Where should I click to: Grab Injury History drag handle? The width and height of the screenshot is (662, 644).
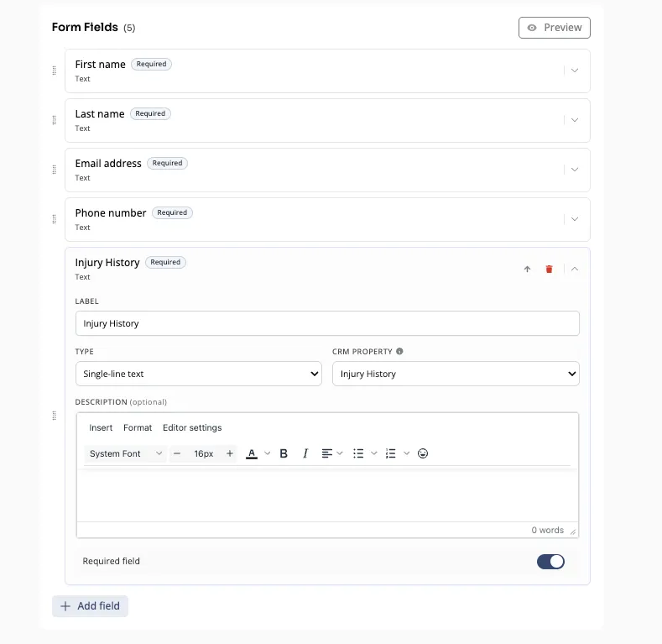54,416
